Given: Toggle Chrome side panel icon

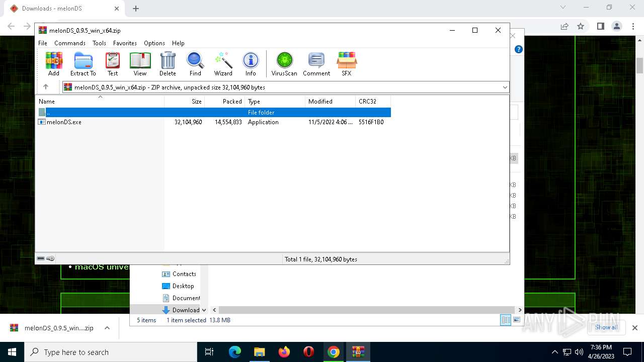Looking at the screenshot, I should (x=600, y=26).
